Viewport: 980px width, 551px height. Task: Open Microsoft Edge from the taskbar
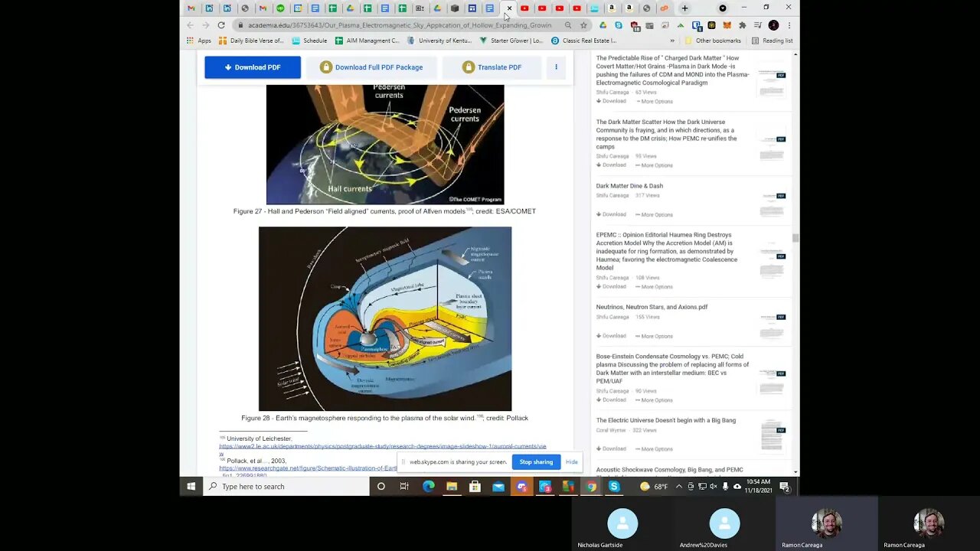(428, 486)
